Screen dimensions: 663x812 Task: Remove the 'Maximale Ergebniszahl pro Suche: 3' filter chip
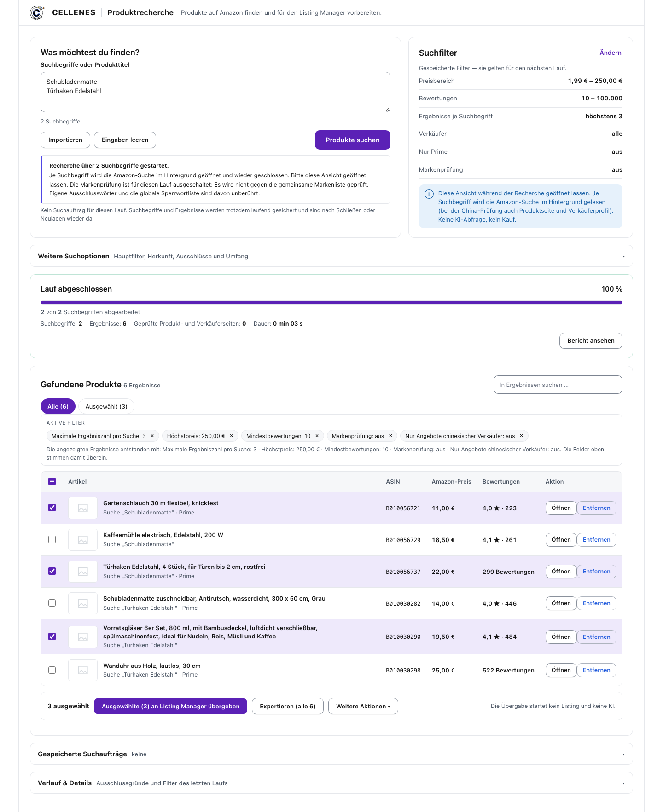pos(152,436)
